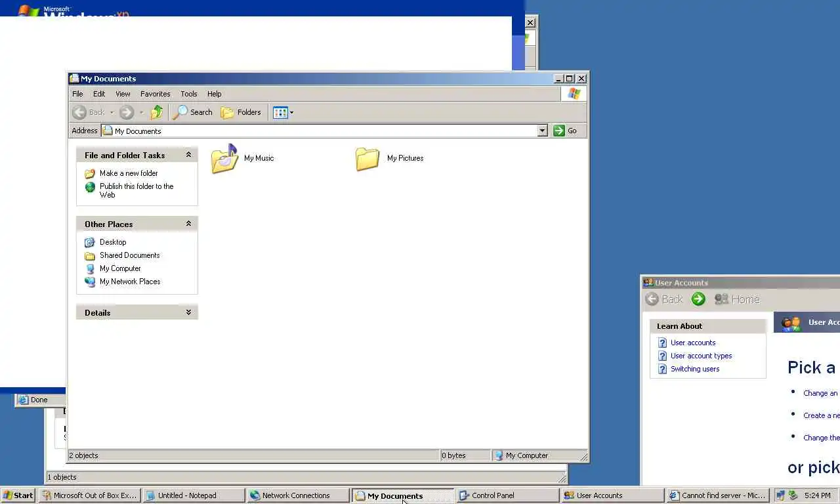Open the Help menu

[215, 94]
